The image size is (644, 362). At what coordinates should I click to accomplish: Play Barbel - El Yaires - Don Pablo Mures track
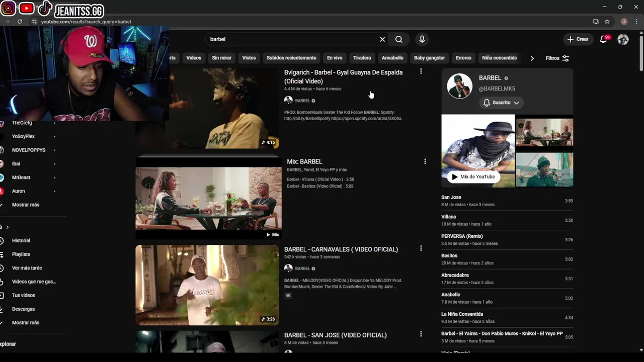tap(507, 337)
